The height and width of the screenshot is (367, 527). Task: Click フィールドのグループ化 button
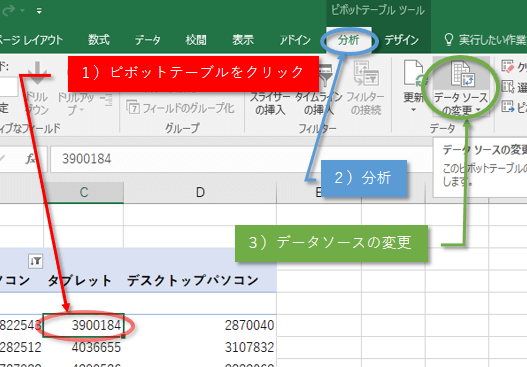(180, 108)
